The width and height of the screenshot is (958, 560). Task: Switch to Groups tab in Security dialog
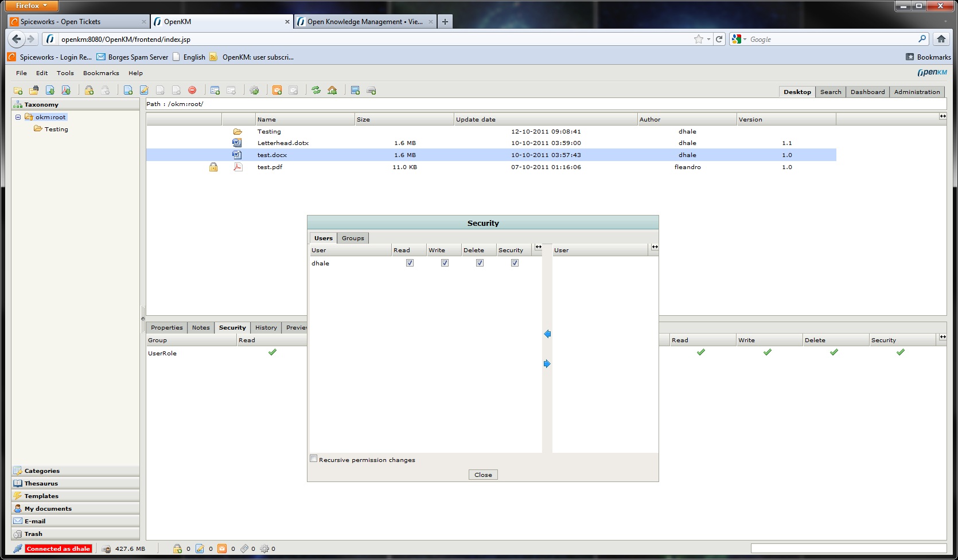353,238
